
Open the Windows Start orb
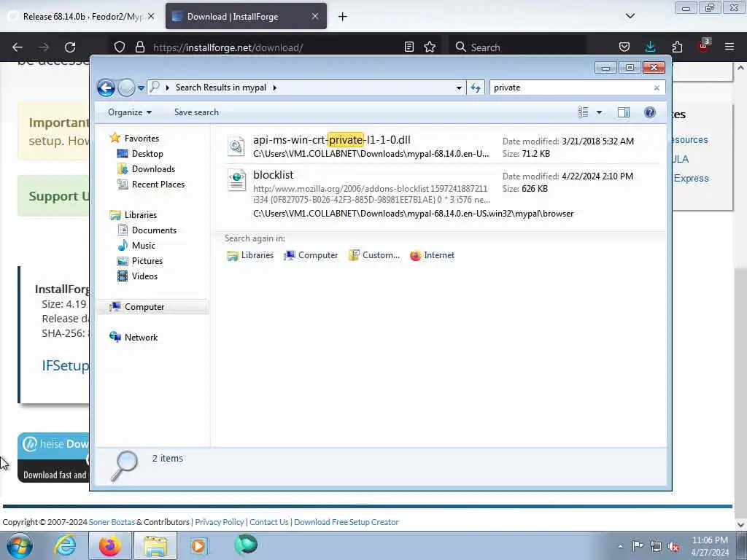[x=20, y=545]
